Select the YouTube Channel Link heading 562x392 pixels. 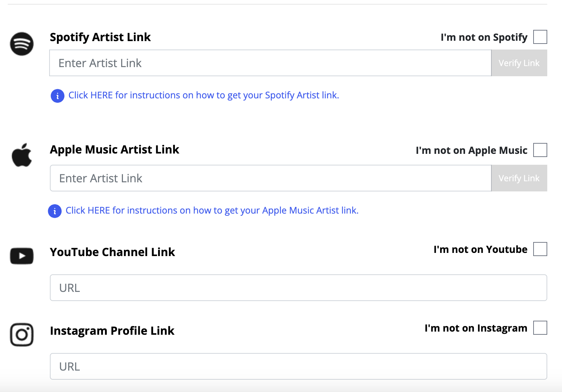[x=112, y=252]
